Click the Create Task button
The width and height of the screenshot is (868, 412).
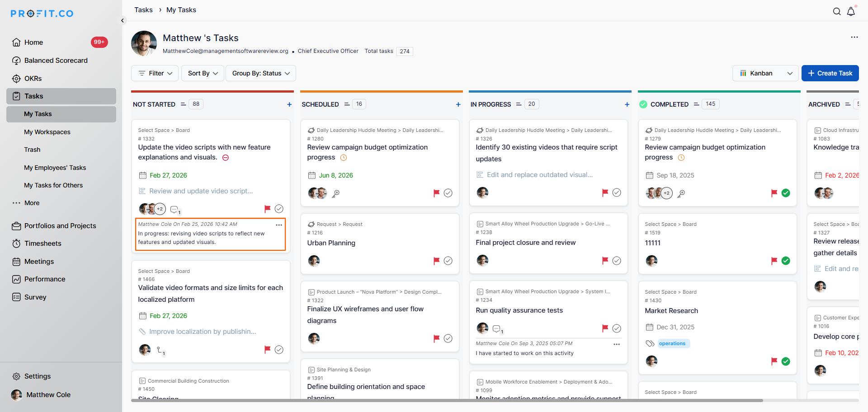tap(830, 73)
